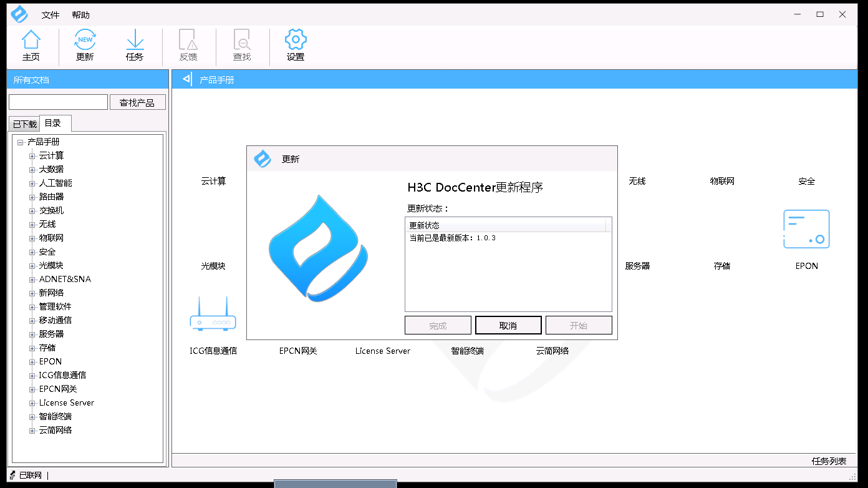Click the 已联网 network status icon
This screenshot has width=868, height=488.
12,475
